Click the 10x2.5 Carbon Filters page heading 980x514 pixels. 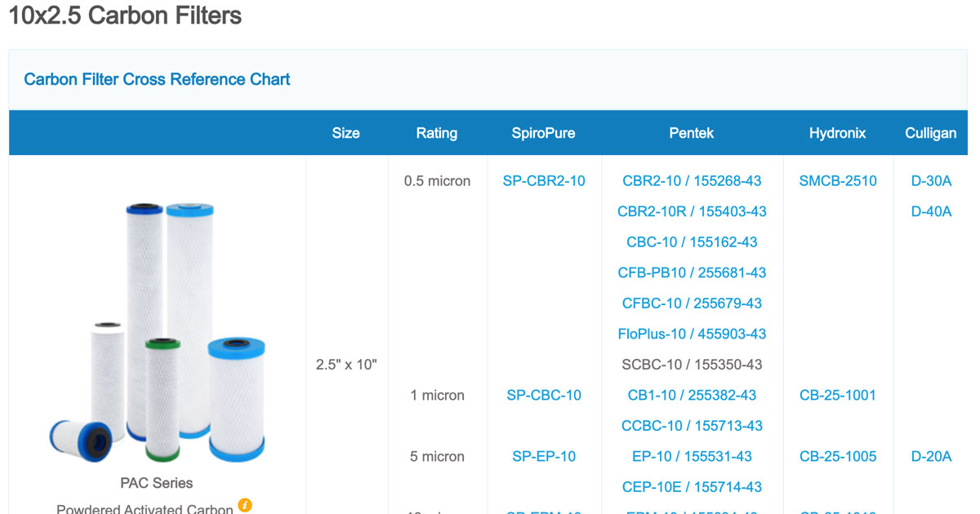tap(125, 15)
